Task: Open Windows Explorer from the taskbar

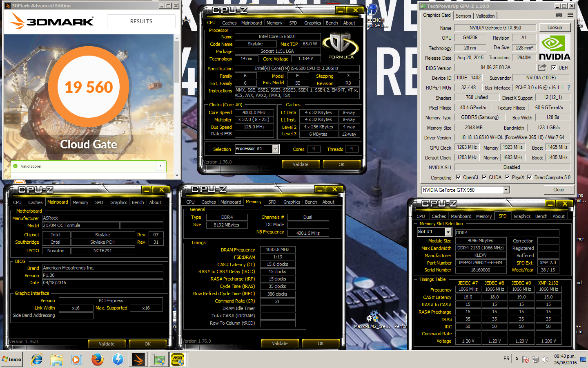Action: tap(57, 359)
